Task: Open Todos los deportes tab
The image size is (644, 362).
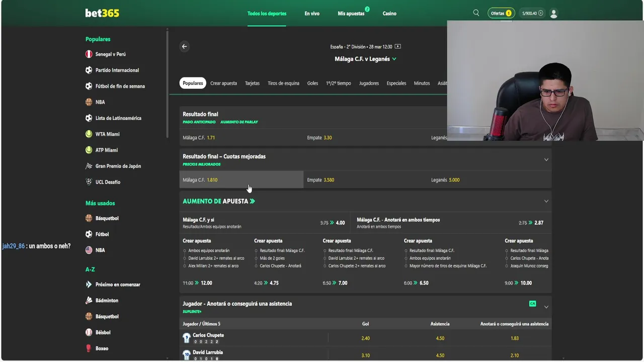Action: pyautogui.click(x=267, y=14)
